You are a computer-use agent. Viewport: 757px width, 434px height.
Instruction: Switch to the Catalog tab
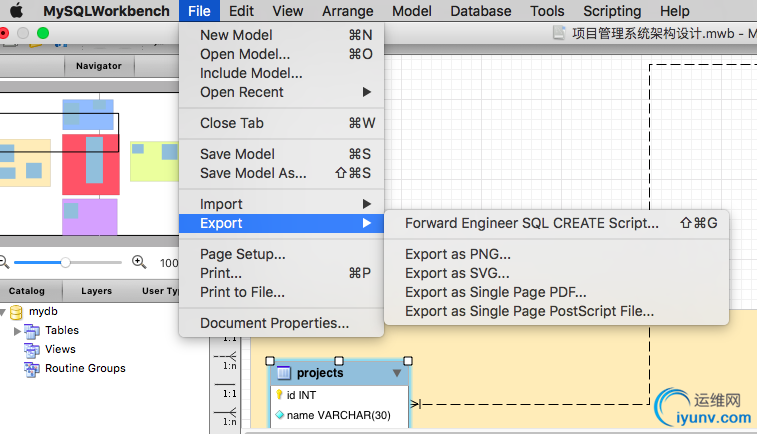tap(27, 291)
